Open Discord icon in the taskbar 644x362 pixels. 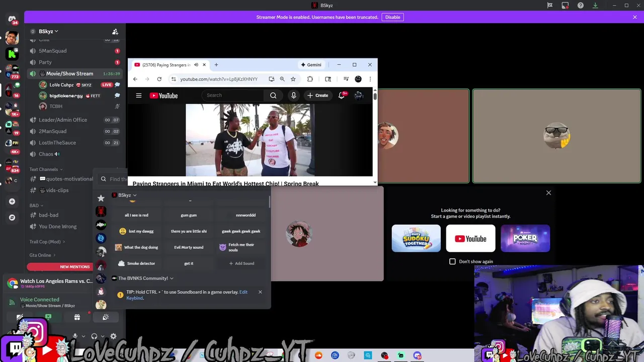[x=417, y=355]
